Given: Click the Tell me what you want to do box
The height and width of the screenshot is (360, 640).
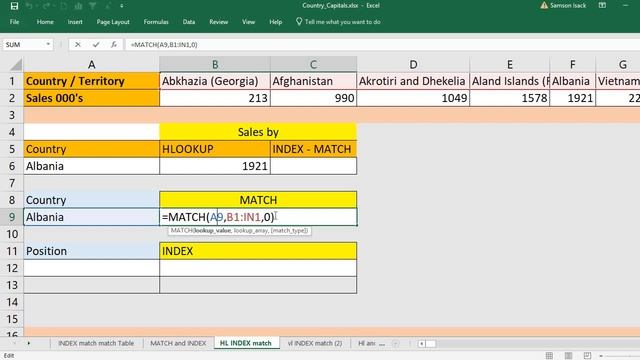Looking at the screenshot, I should (338, 22).
